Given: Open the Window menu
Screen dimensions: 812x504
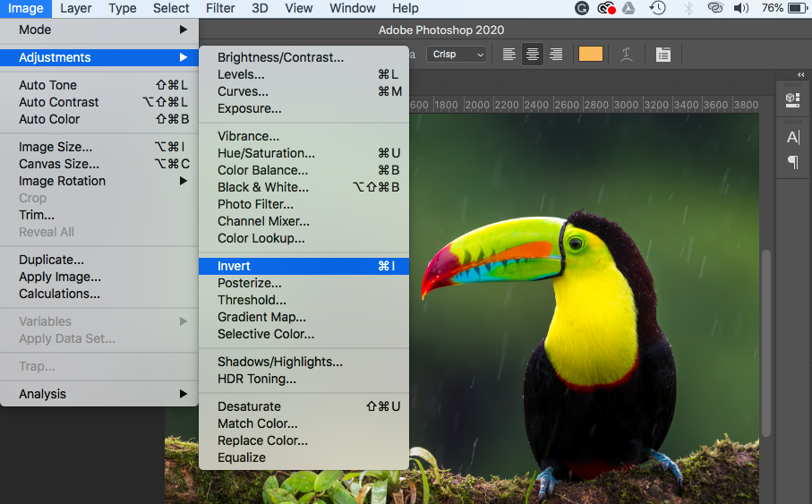Looking at the screenshot, I should click(352, 8).
